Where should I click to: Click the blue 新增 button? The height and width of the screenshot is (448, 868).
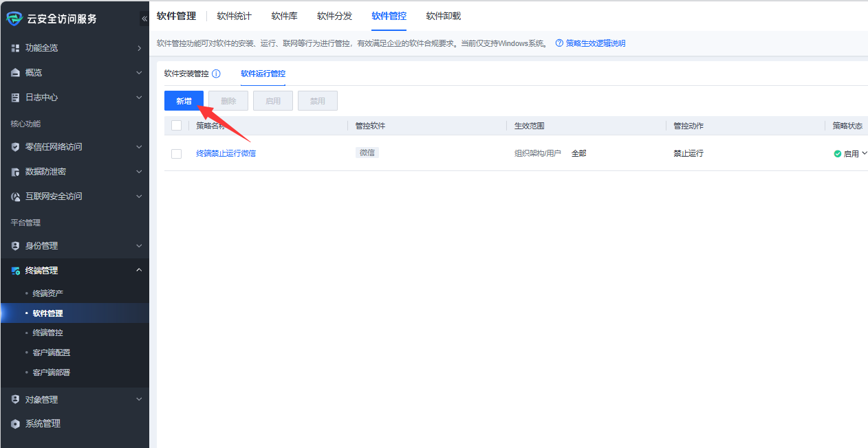pyautogui.click(x=184, y=101)
